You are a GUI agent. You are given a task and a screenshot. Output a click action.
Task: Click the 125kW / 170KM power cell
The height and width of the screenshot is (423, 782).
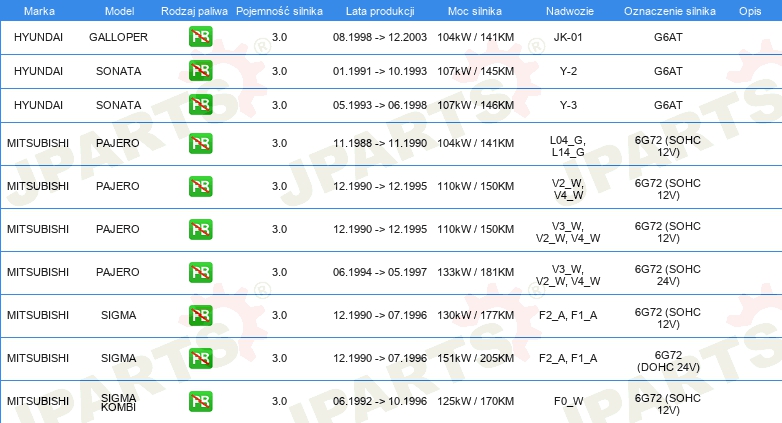tap(476, 401)
